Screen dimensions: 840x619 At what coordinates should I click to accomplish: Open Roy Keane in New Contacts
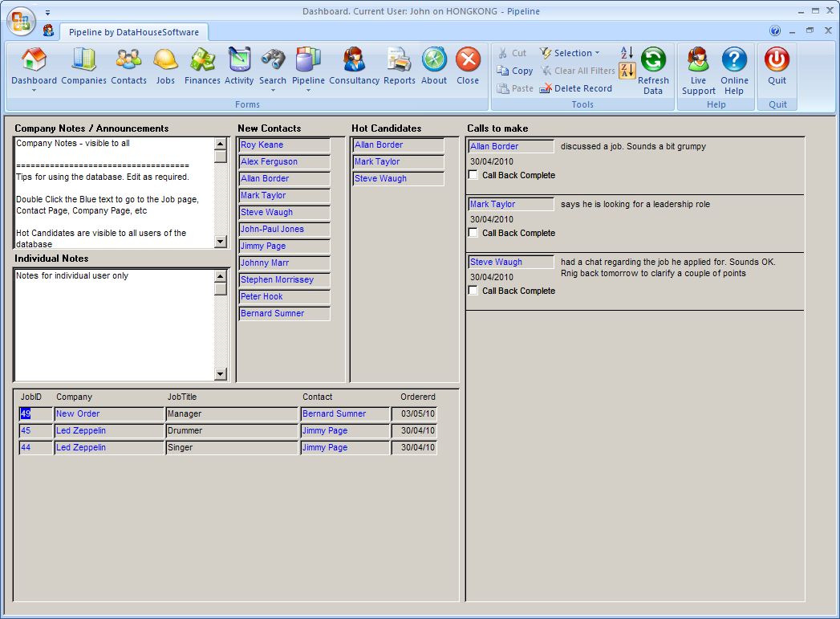pos(262,145)
